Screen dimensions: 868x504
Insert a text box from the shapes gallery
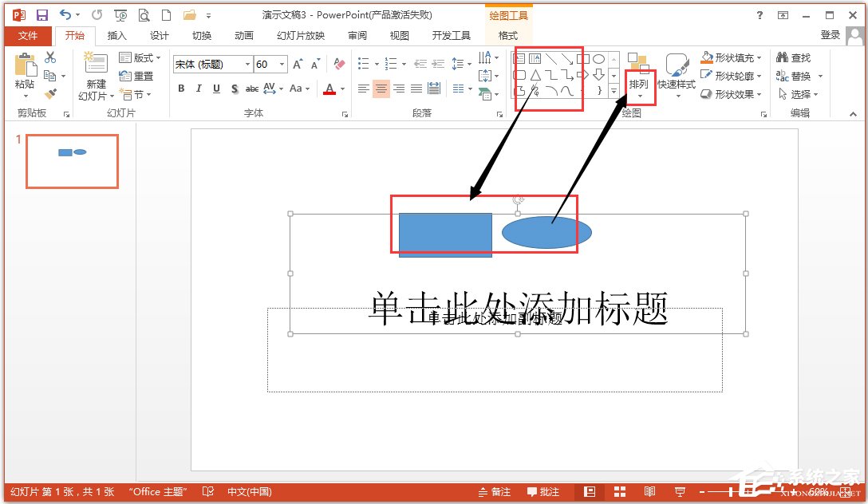(x=520, y=59)
